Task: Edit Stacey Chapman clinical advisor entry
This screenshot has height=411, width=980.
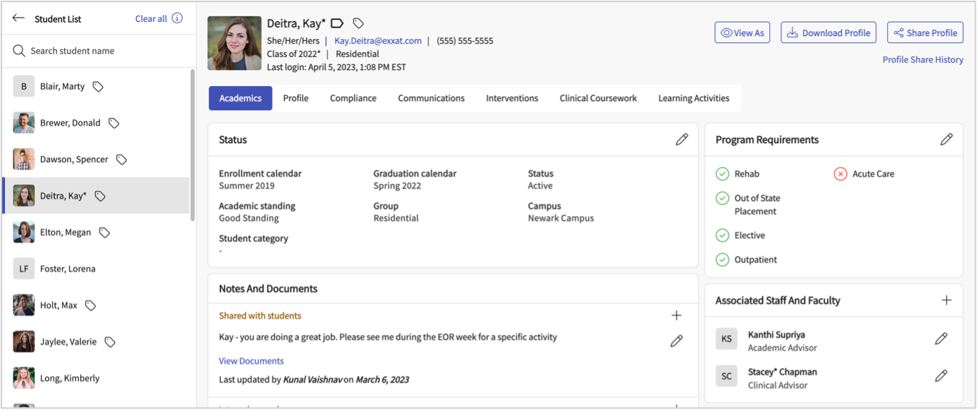Action: pos(941,376)
